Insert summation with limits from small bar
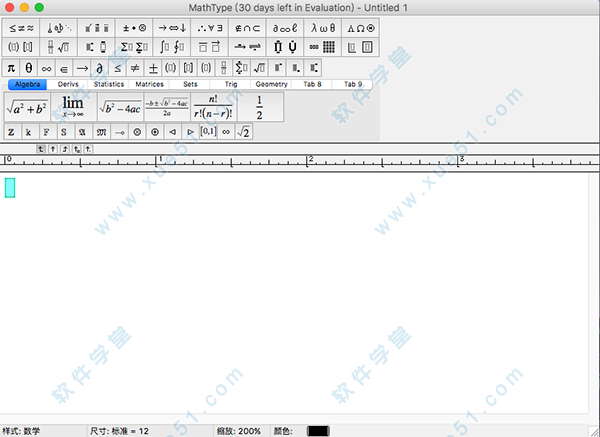 pos(241,68)
